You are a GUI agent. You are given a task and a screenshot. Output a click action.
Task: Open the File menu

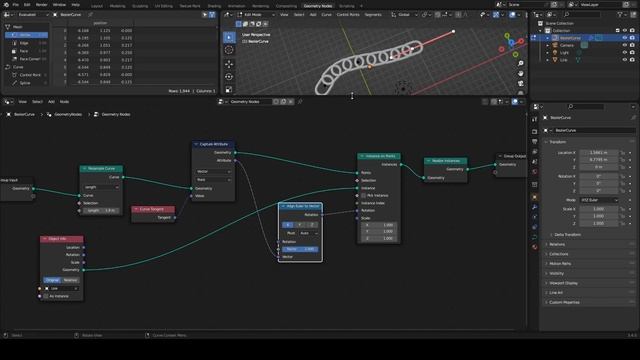click(x=16, y=4)
